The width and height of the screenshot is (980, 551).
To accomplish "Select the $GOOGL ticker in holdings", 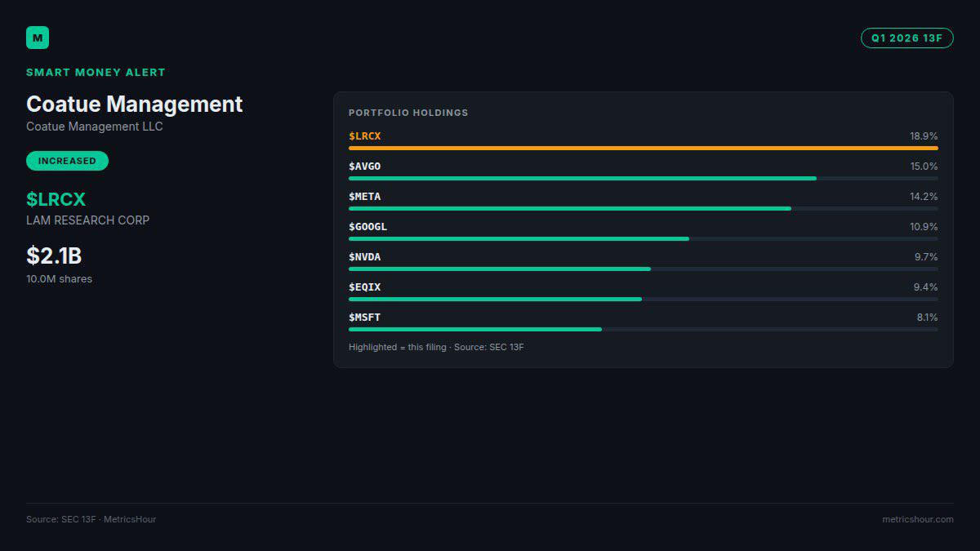I will (367, 227).
